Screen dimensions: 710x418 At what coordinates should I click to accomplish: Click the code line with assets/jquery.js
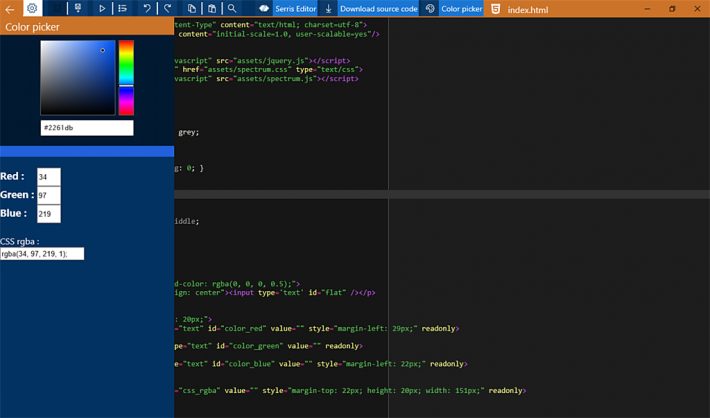pyautogui.click(x=262, y=60)
